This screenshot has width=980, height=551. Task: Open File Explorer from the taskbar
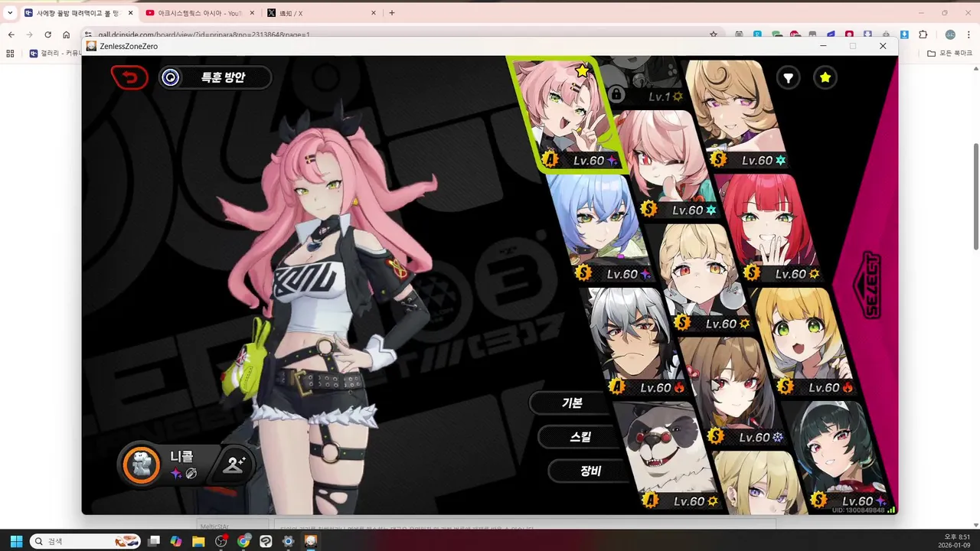coord(198,541)
